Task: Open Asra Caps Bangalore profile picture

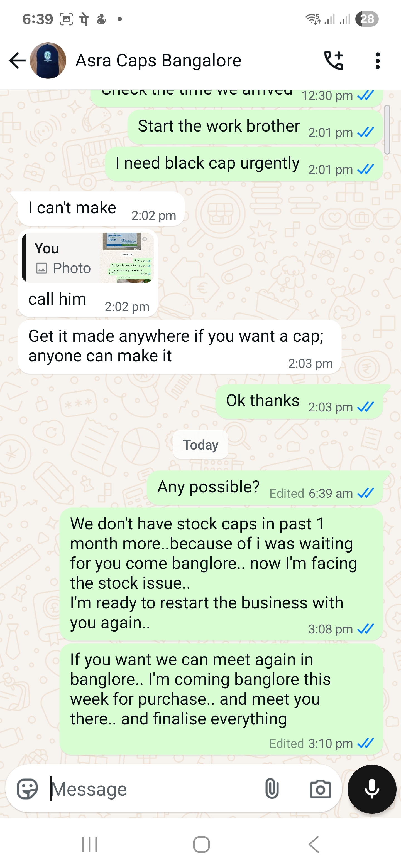Action: [48, 61]
